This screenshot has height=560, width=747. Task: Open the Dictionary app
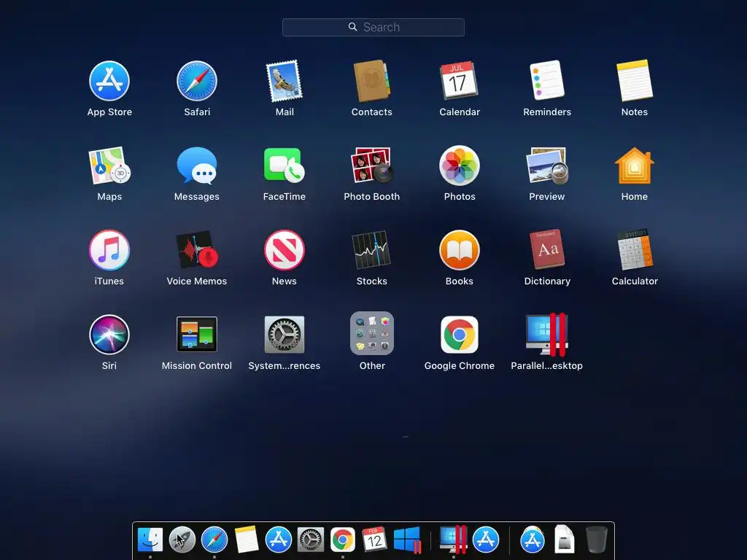(x=547, y=249)
